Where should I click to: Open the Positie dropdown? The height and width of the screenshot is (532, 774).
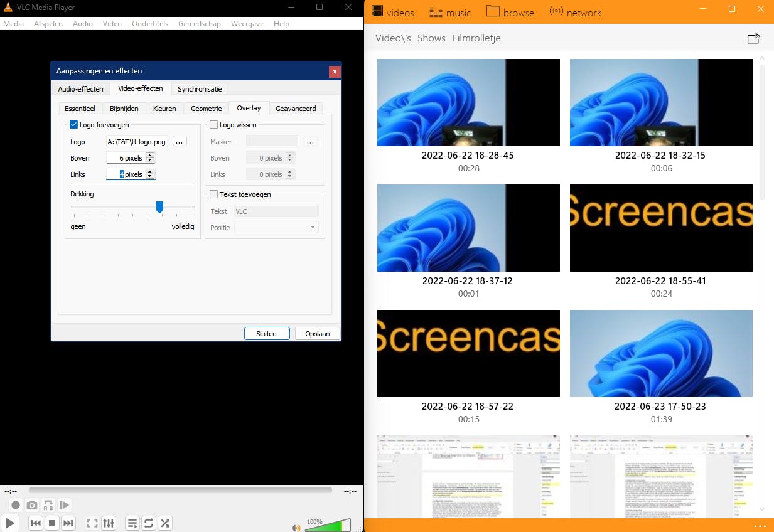276,227
